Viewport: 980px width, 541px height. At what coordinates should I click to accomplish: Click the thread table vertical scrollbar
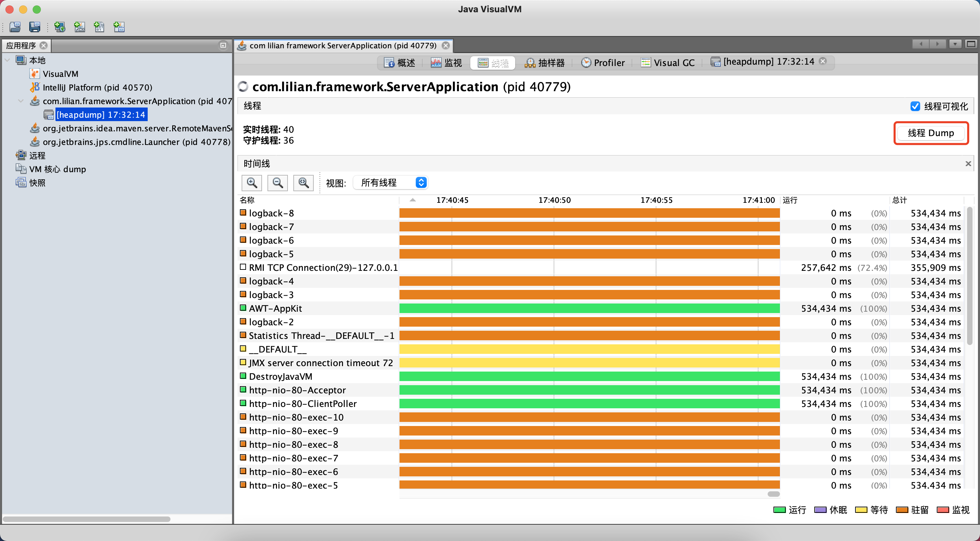[x=969, y=276]
